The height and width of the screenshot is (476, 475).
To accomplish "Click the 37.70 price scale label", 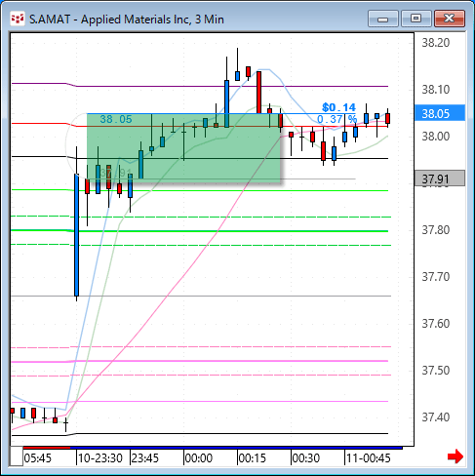I will [x=436, y=277].
